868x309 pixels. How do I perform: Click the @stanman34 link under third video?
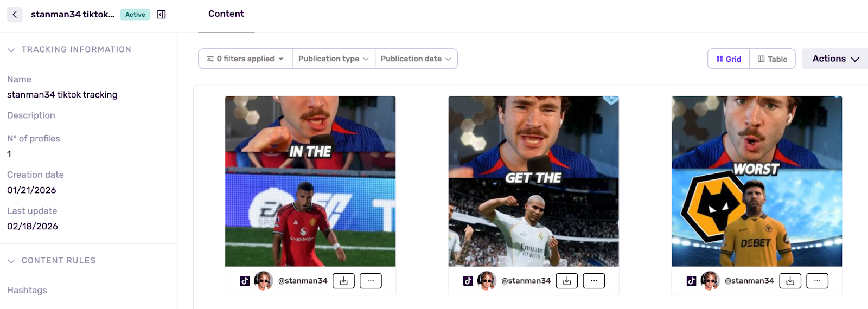749,281
